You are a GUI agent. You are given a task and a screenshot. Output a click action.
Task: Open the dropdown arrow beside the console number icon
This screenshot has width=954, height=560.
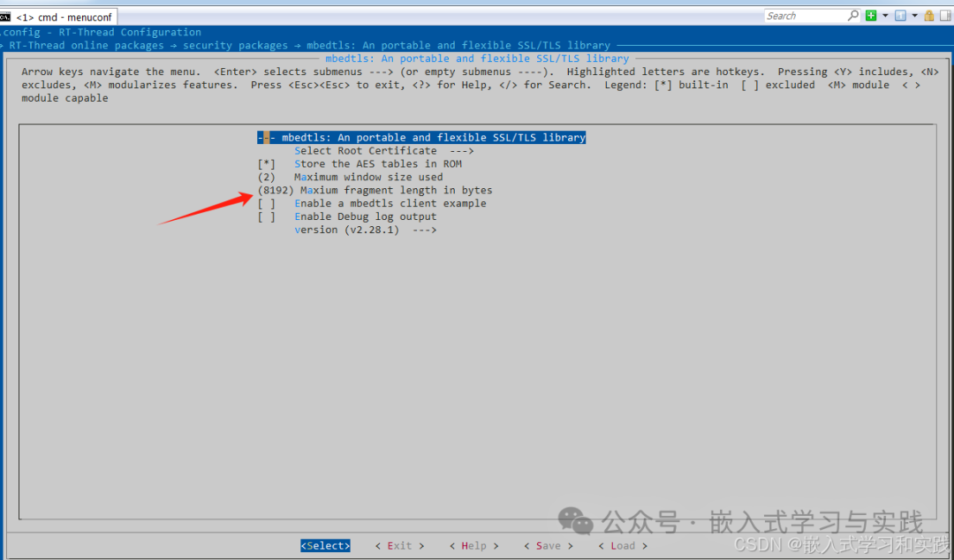click(x=914, y=16)
